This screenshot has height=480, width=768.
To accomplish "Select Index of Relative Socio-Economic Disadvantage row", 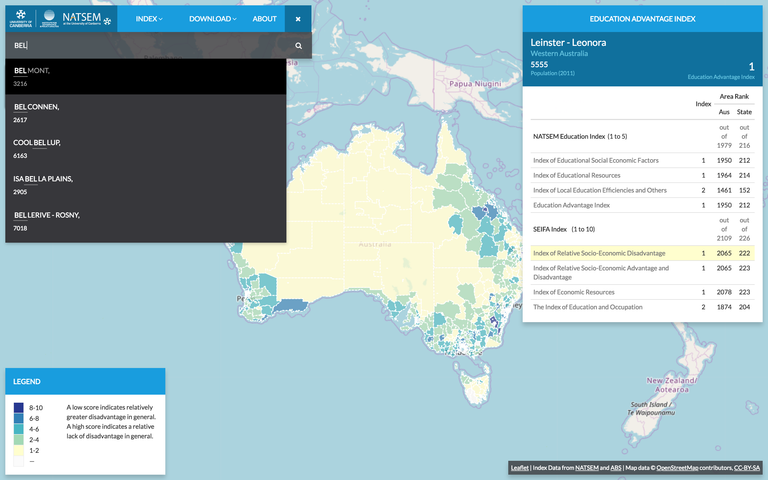I will pyautogui.click(x=599, y=253).
